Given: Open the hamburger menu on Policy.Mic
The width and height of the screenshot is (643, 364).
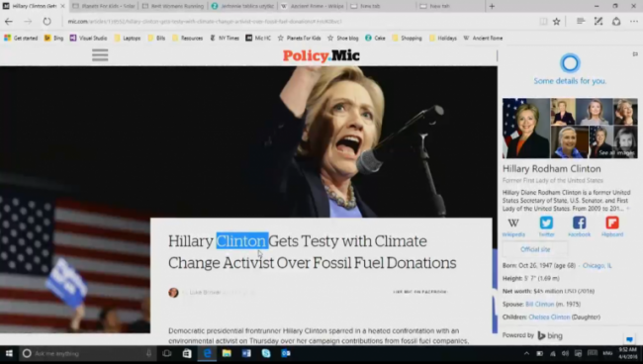Looking at the screenshot, I should [x=100, y=55].
